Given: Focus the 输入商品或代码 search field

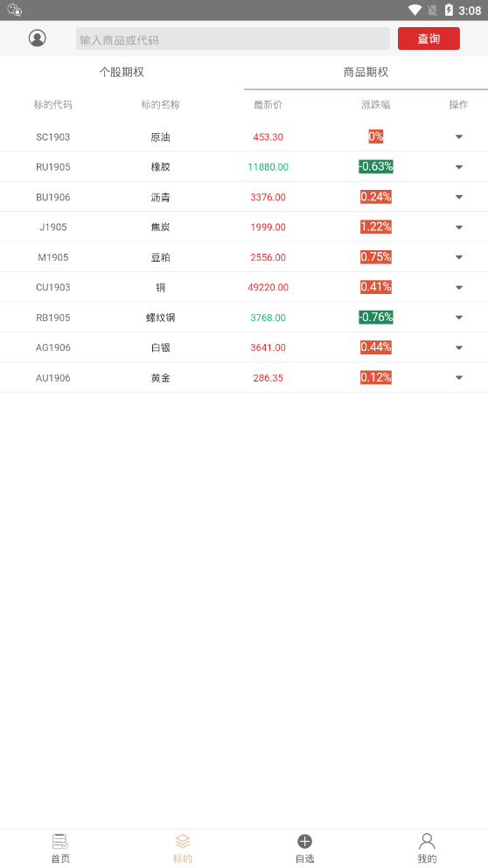Looking at the screenshot, I should pyautogui.click(x=233, y=38).
